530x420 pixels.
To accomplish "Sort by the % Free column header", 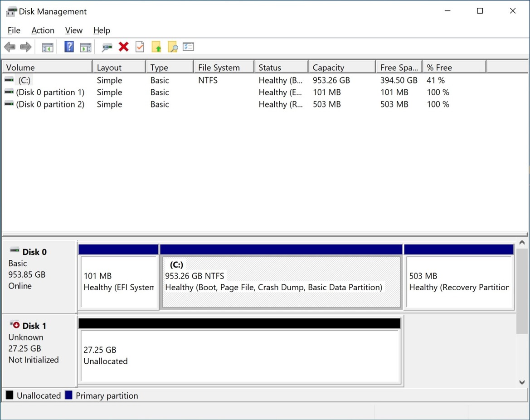I will pyautogui.click(x=454, y=67).
